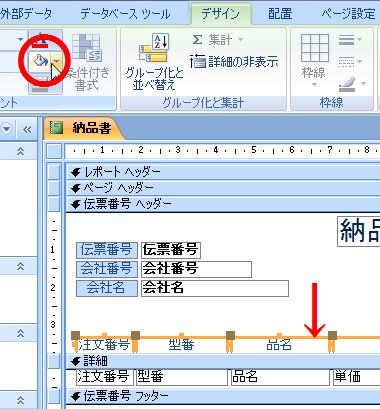This screenshot has width=380, height=409.
Task: Click the fill color paint bucket icon
Action: 40,61
